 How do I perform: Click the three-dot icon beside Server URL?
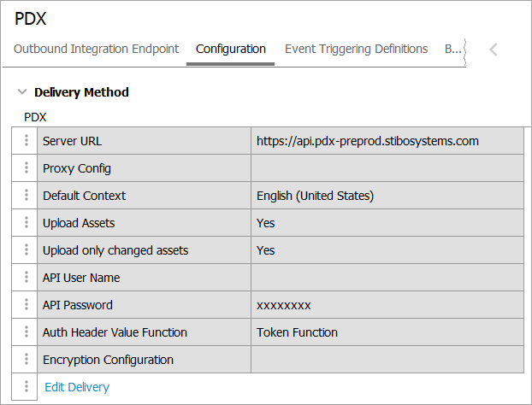click(x=27, y=141)
